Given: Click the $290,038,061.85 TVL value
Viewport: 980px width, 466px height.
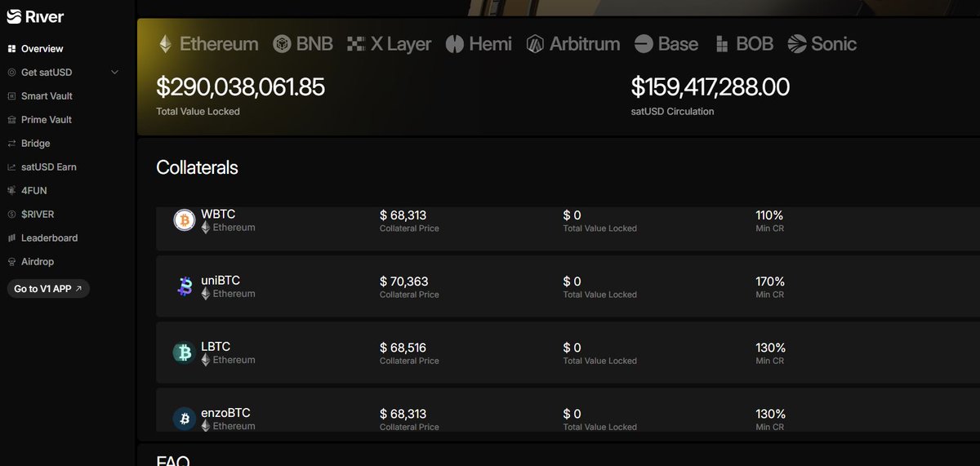Looking at the screenshot, I should [x=241, y=87].
